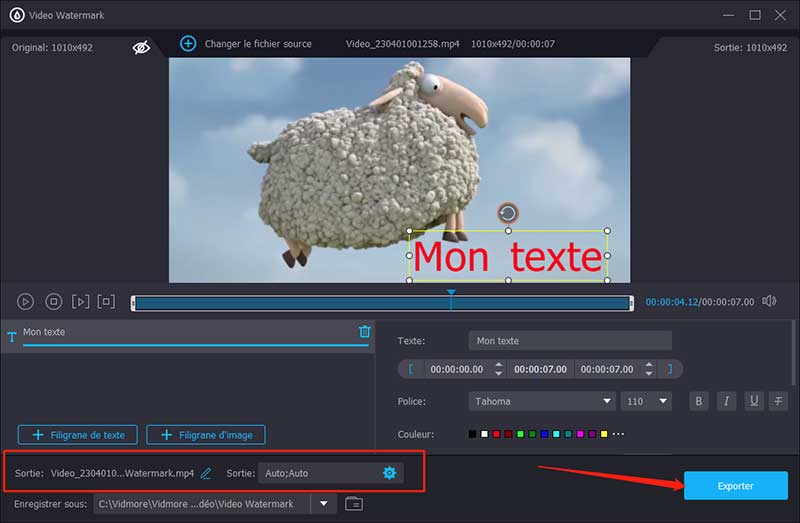Choose the black color swatch

point(472,434)
